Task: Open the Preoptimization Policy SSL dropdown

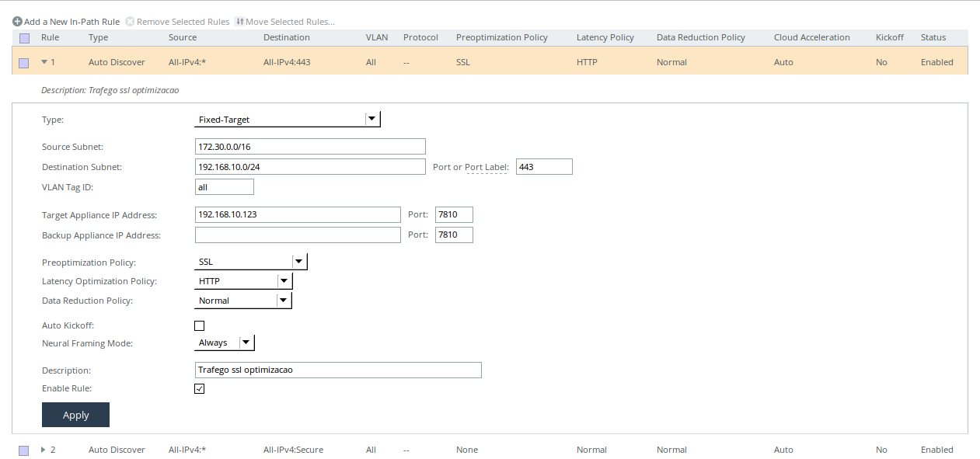Action: [x=250, y=263]
